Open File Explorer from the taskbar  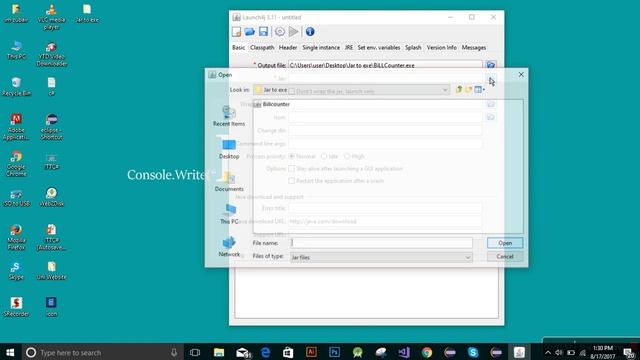(219, 352)
